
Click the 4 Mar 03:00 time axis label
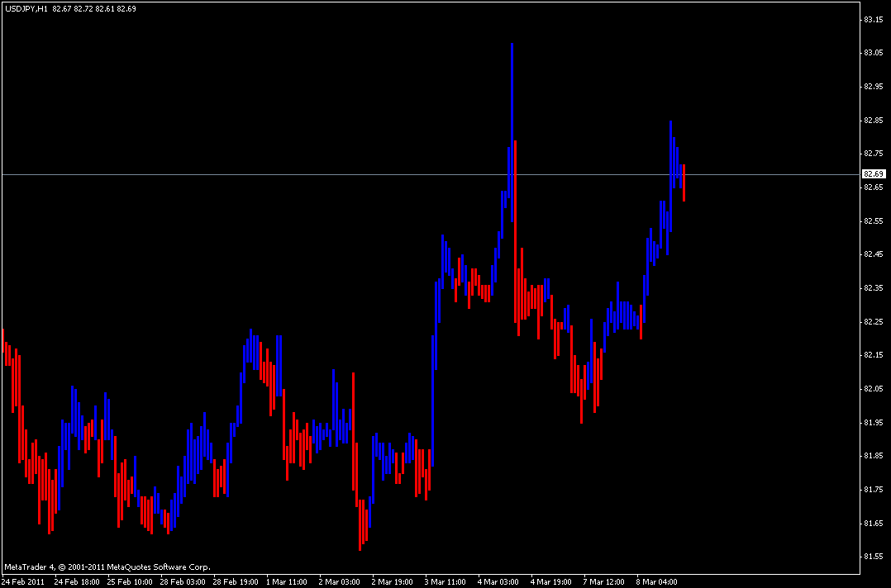click(x=498, y=581)
